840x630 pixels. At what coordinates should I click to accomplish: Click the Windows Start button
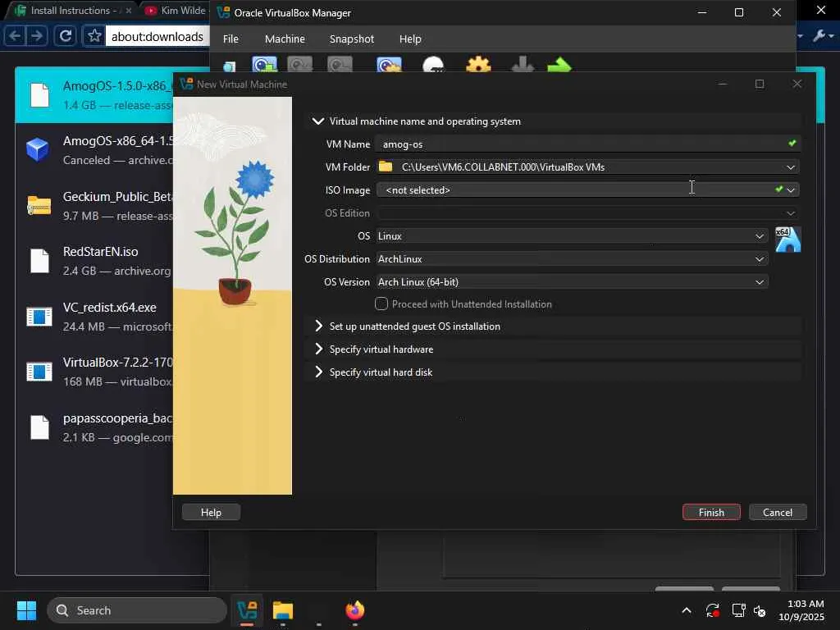click(x=26, y=610)
